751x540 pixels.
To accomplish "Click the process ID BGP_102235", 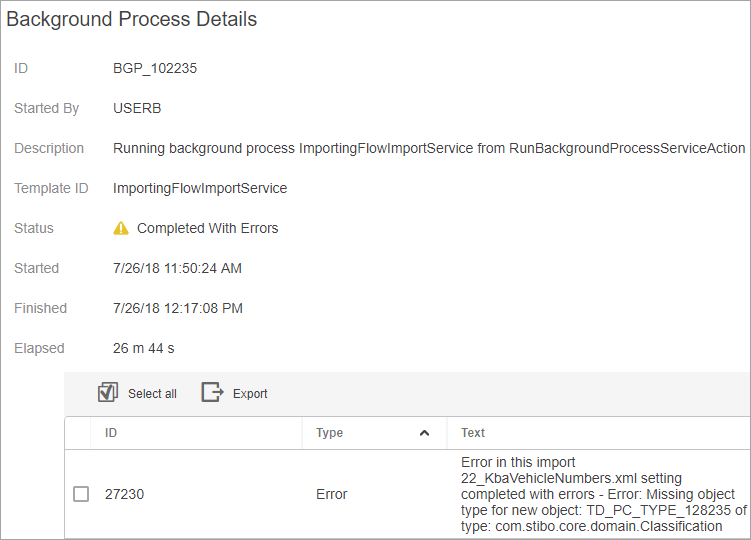I will pyautogui.click(x=155, y=69).
